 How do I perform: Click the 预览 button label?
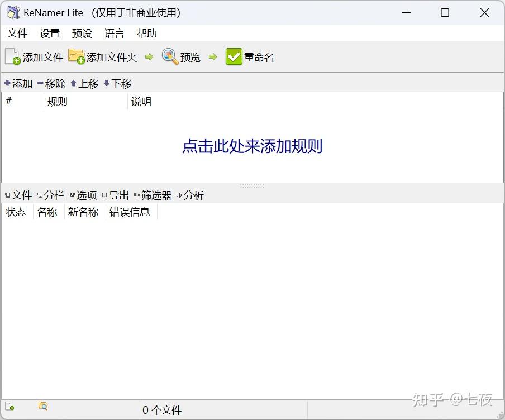[x=190, y=58]
